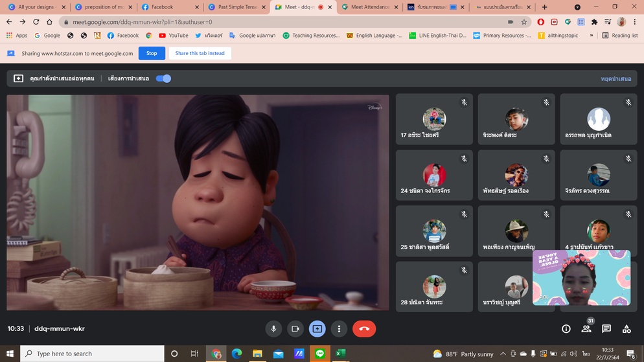Click the Windows taskbar search box
The height and width of the screenshot is (362, 644).
point(92,354)
